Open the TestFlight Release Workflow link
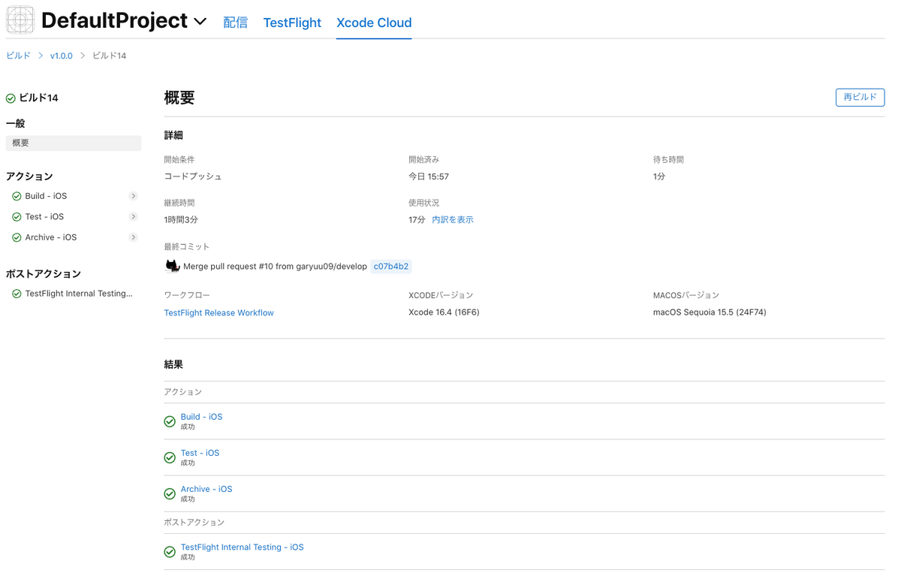The image size is (901, 588). [218, 313]
